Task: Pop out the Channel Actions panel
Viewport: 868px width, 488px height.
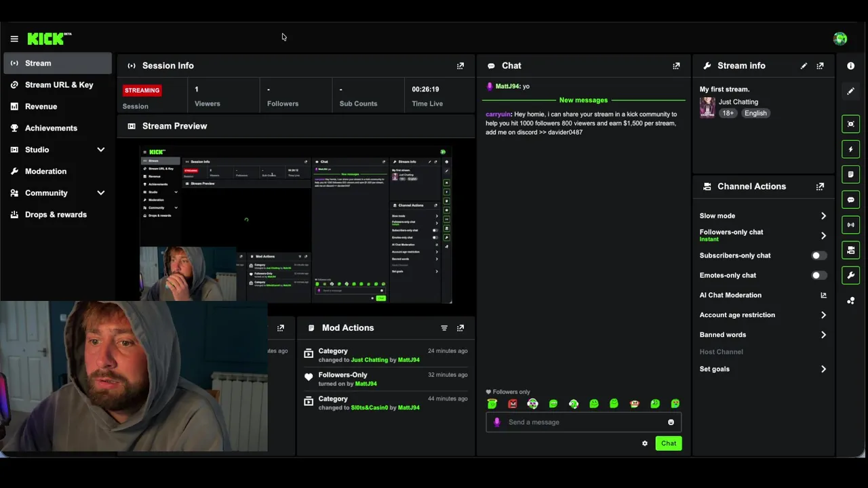Action: point(820,186)
